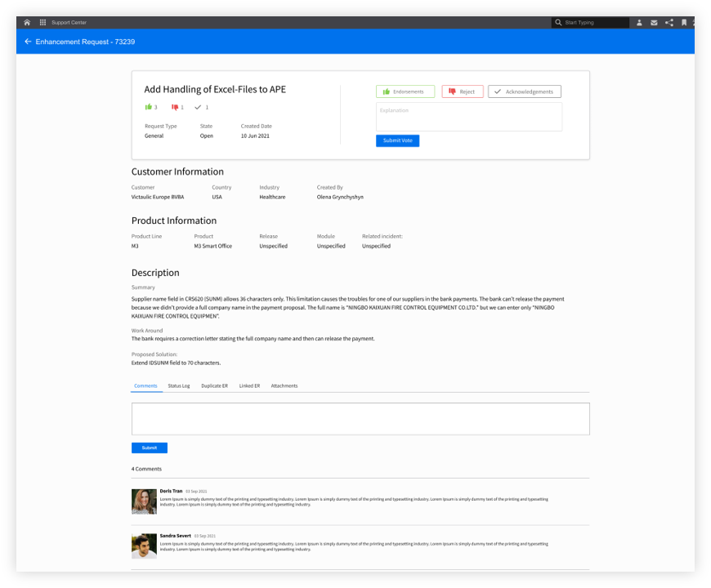
Task: Click the 'Add Handling of Excel-Files to APE' heading
Action: tap(215, 89)
